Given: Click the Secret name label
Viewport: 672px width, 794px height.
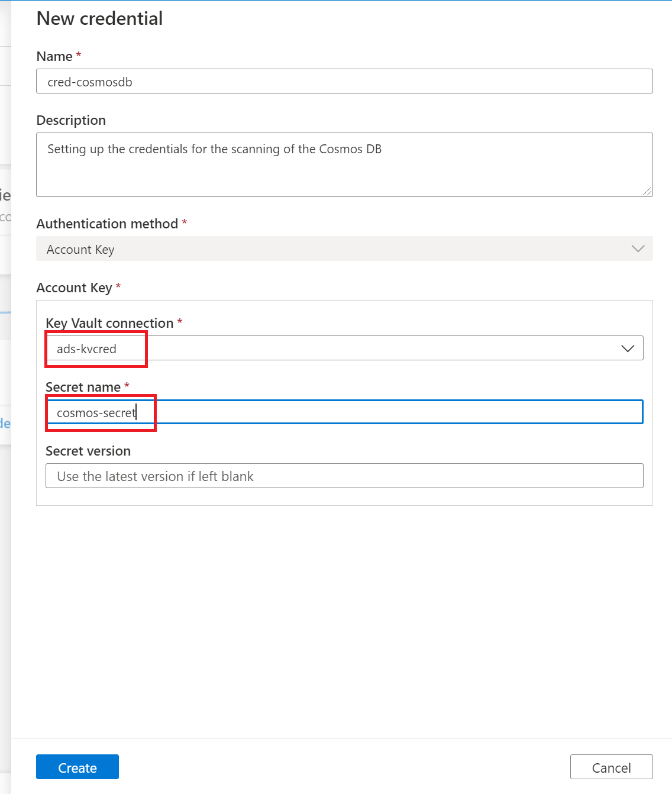Looking at the screenshot, I should point(83,386).
